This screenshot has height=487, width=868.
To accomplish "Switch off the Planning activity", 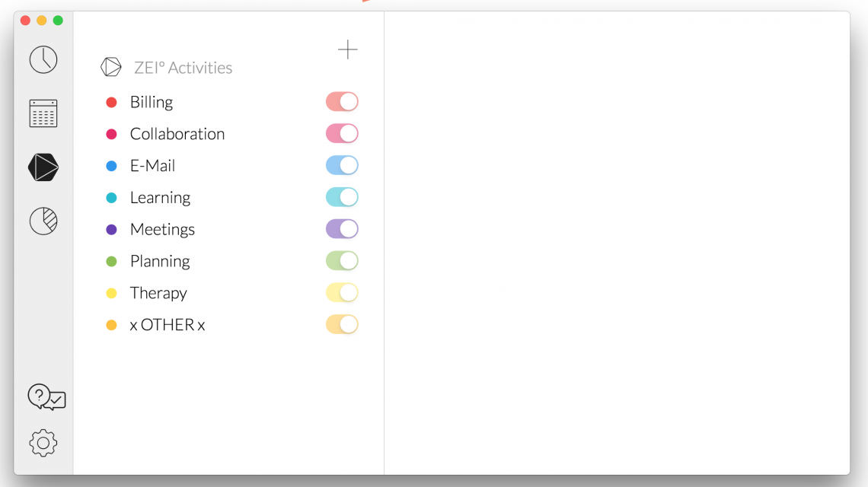I will coord(342,260).
